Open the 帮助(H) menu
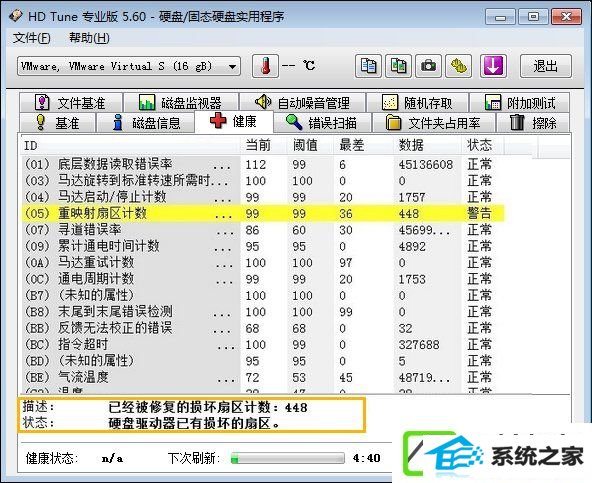 coord(89,38)
